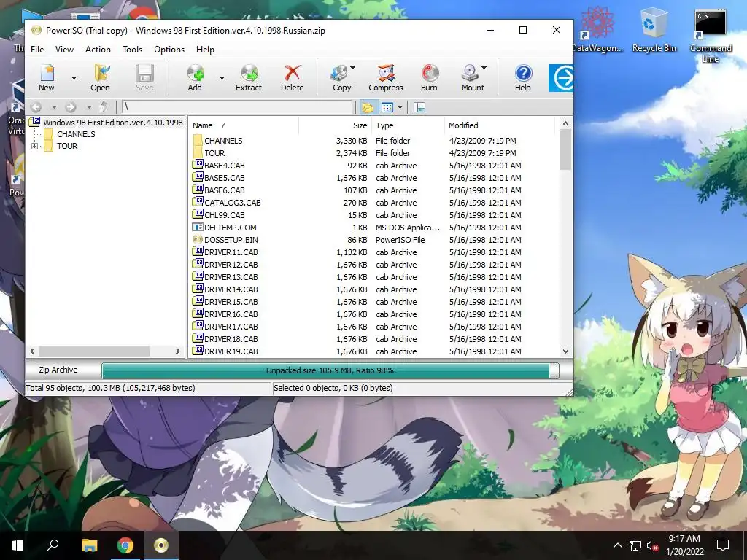Screen dimensions: 747x560
Task: Click the path address field
Action: [x=238, y=107]
